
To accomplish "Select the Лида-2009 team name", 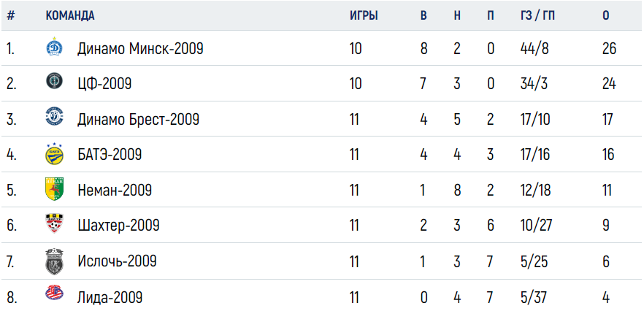I will pos(110,297).
